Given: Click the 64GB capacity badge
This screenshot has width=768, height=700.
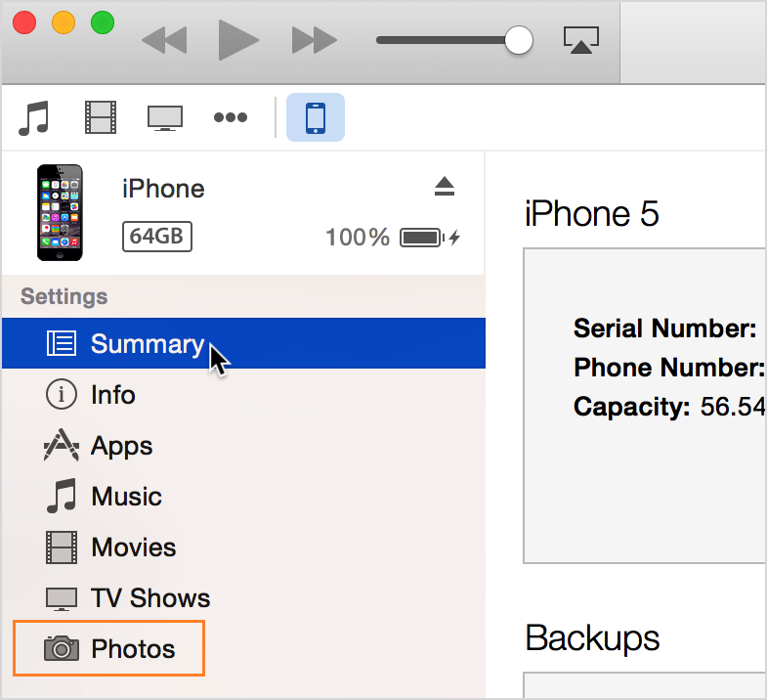Looking at the screenshot, I should tap(156, 237).
